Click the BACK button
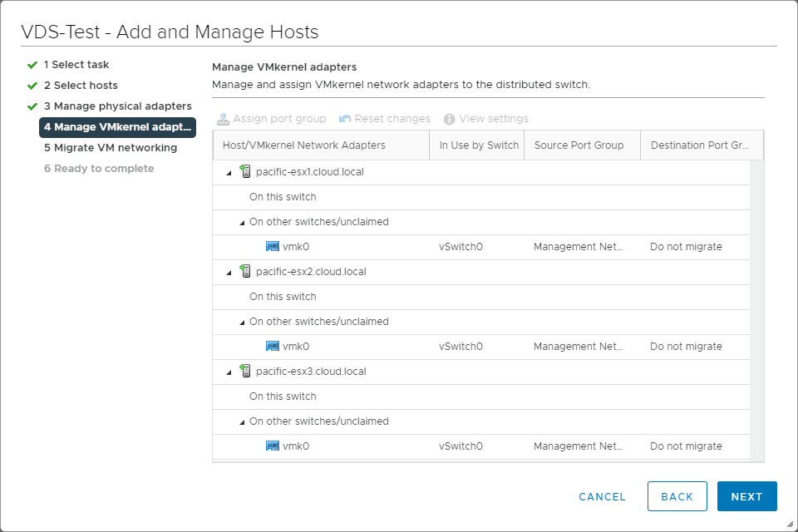Screen dimensions: 798x532 677,496
